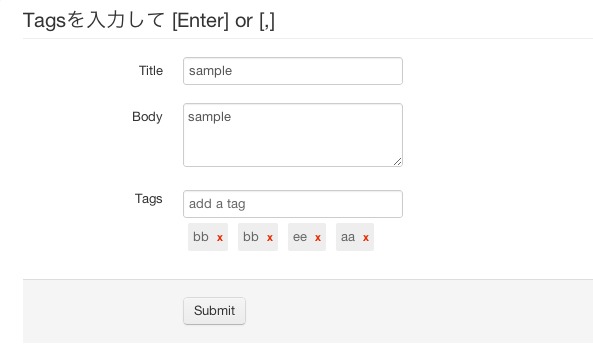Click the gray footer bar beside Submit
The width and height of the screenshot is (593, 360).
(x=416, y=311)
